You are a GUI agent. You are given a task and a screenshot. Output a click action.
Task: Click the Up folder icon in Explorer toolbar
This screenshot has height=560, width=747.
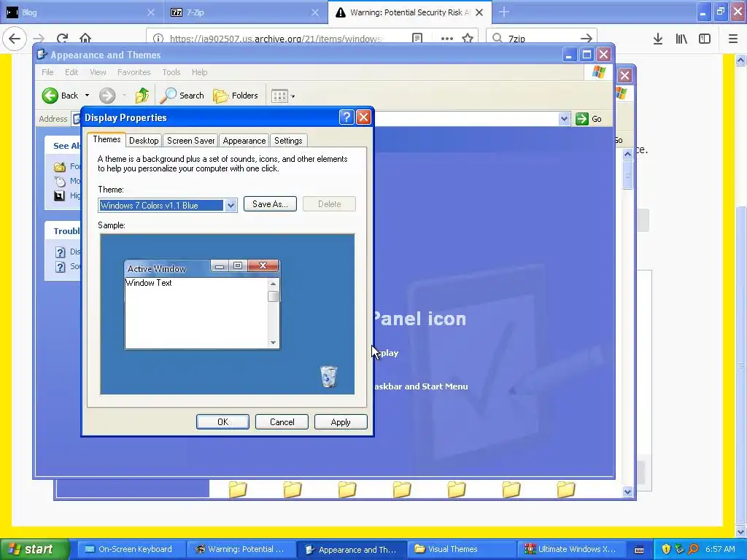click(142, 96)
